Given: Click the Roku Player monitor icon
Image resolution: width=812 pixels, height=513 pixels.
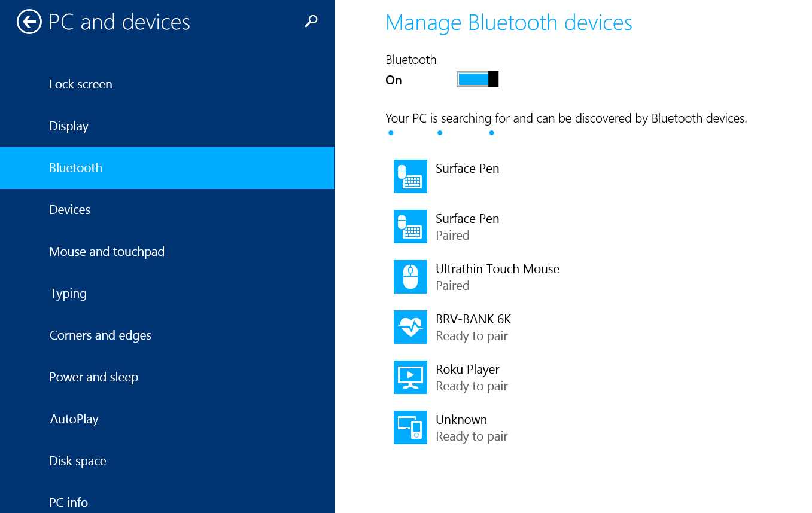Looking at the screenshot, I should pyautogui.click(x=410, y=377).
